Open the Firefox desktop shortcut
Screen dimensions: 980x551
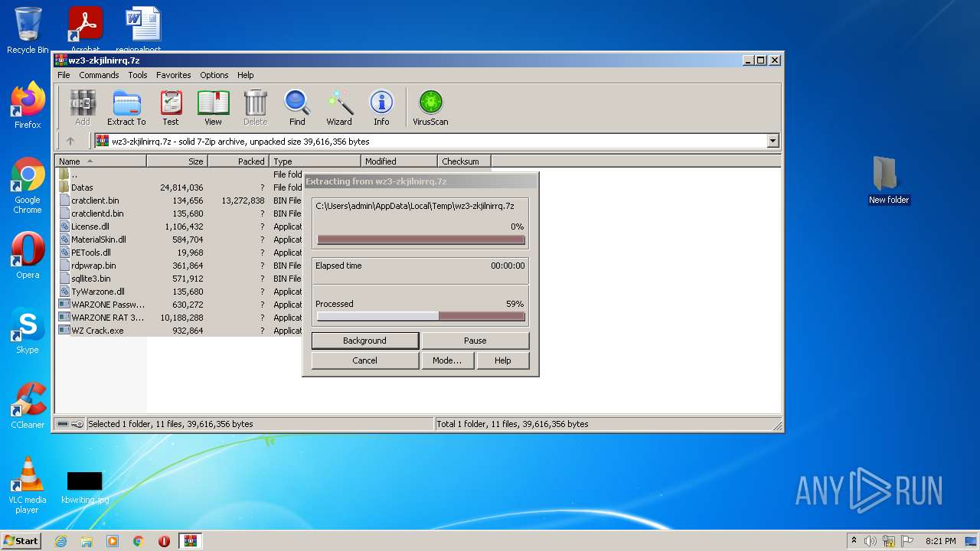(28, 106)
